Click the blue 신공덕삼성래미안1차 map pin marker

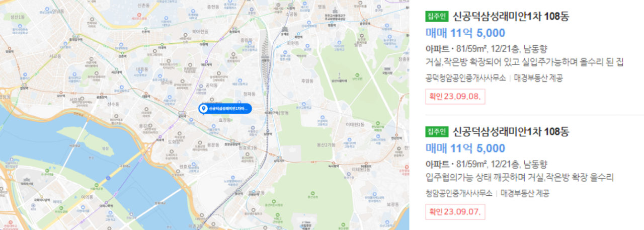[225, 109]
